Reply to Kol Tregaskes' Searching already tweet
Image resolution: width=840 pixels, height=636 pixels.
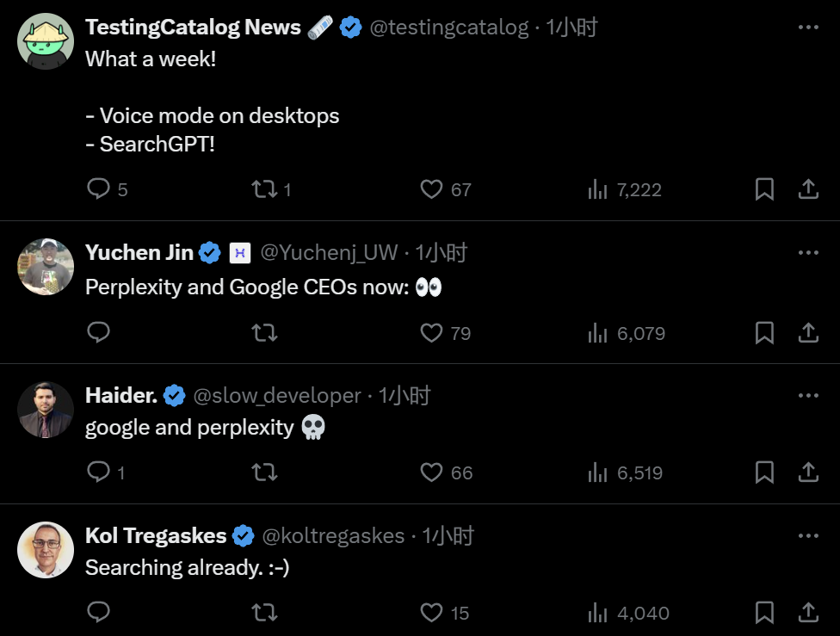(x=99, y=612)
